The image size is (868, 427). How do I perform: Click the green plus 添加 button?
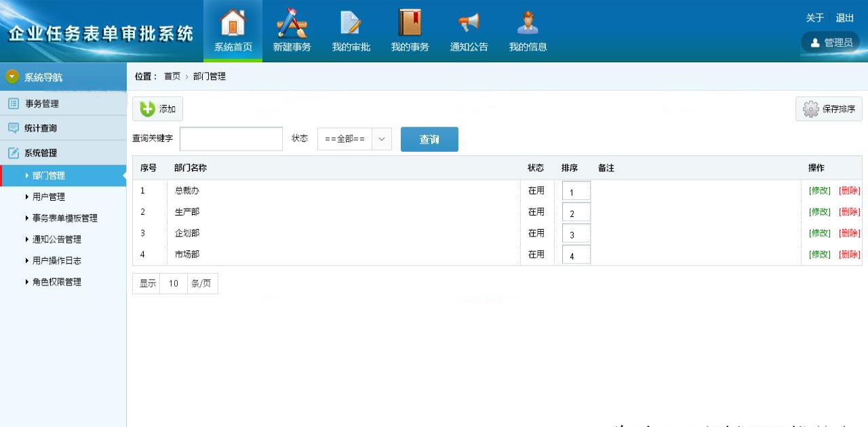coord(157,109)
